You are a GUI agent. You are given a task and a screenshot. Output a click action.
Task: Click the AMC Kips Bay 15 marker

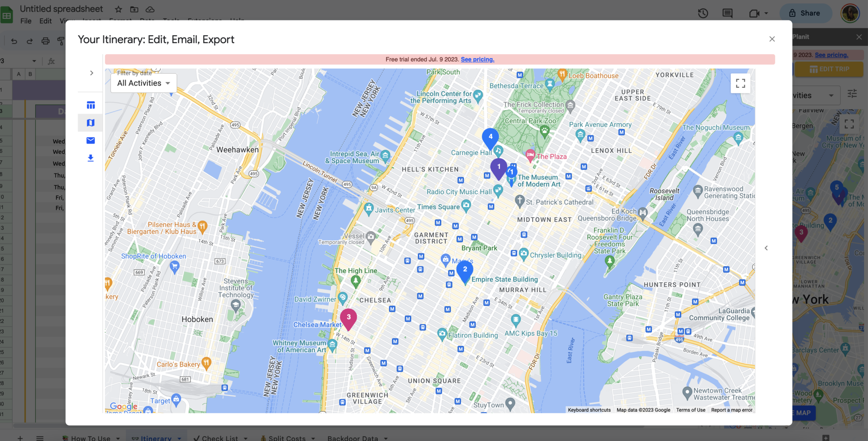click(516, 320)
